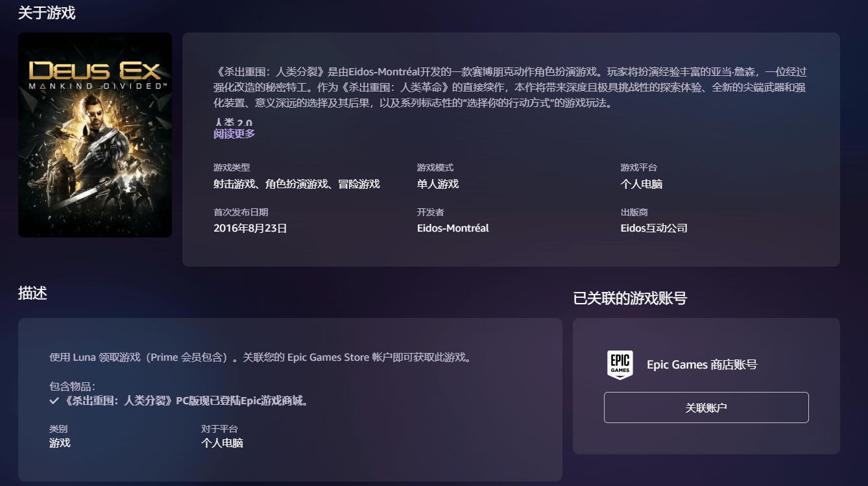
Task: Click the release date 2016年8月23日
Action: tap(250, 228)
